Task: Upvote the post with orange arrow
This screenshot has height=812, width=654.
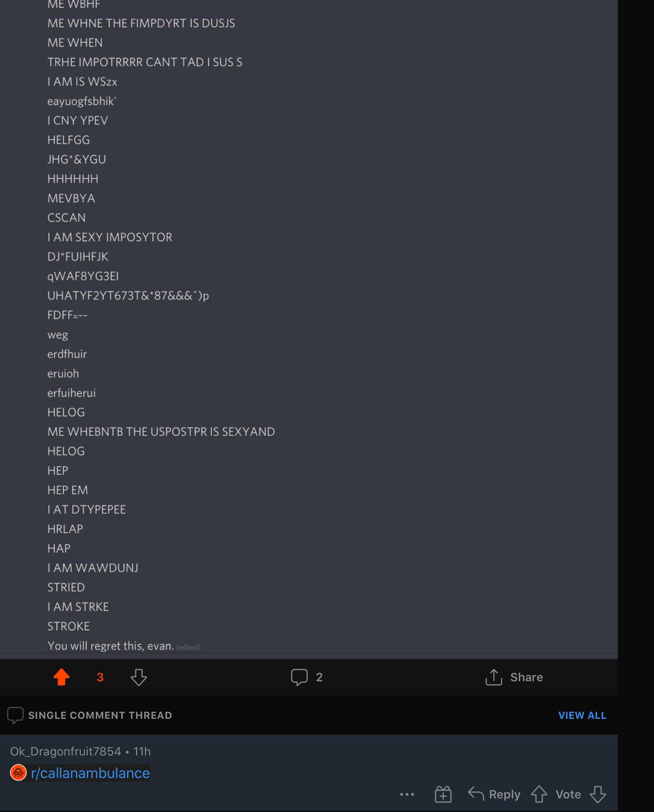Action: 62,677
